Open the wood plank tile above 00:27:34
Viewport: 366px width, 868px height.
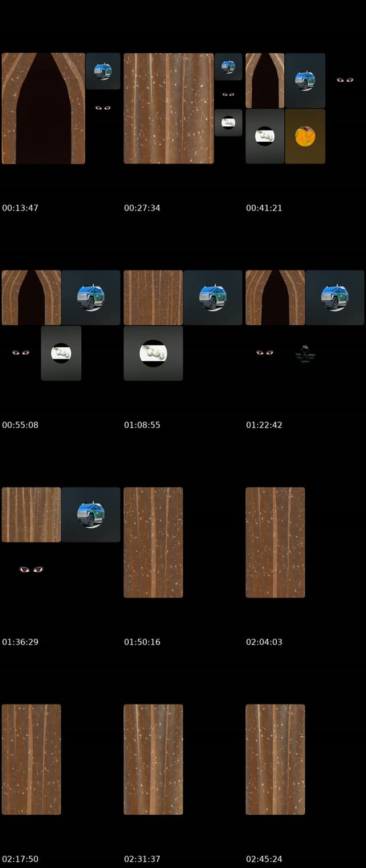coord(169,109)
